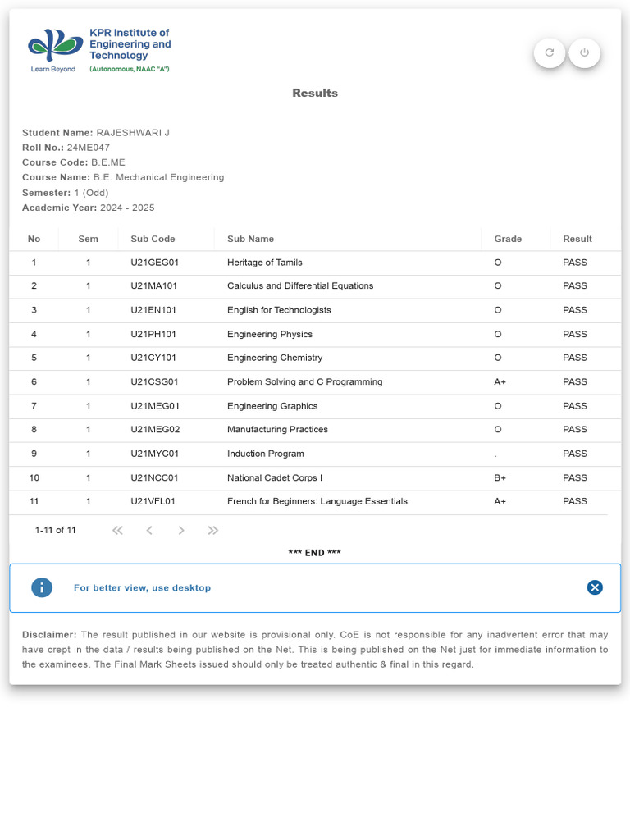Go to last page of results
630x840 pixels.
tap(212, 531)
